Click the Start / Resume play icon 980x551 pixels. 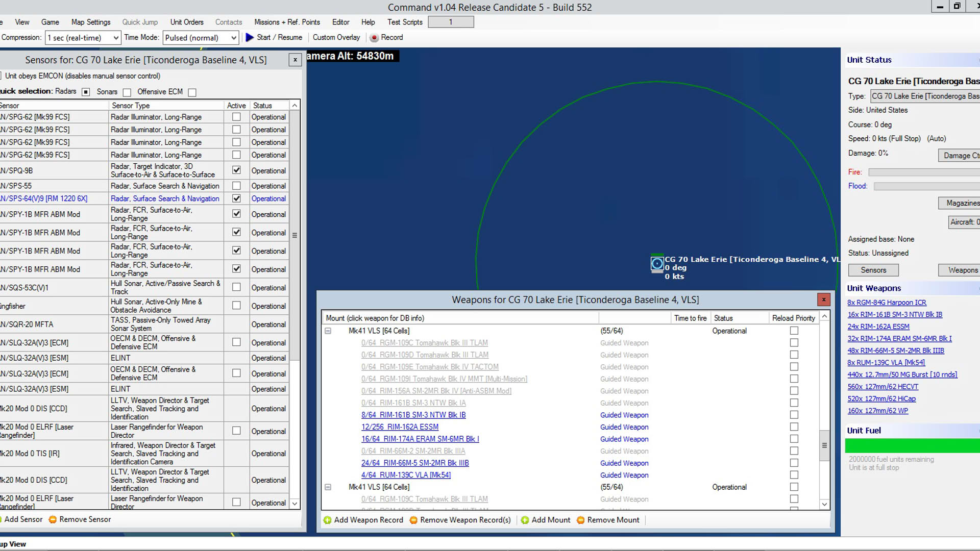tap(250, 37)
